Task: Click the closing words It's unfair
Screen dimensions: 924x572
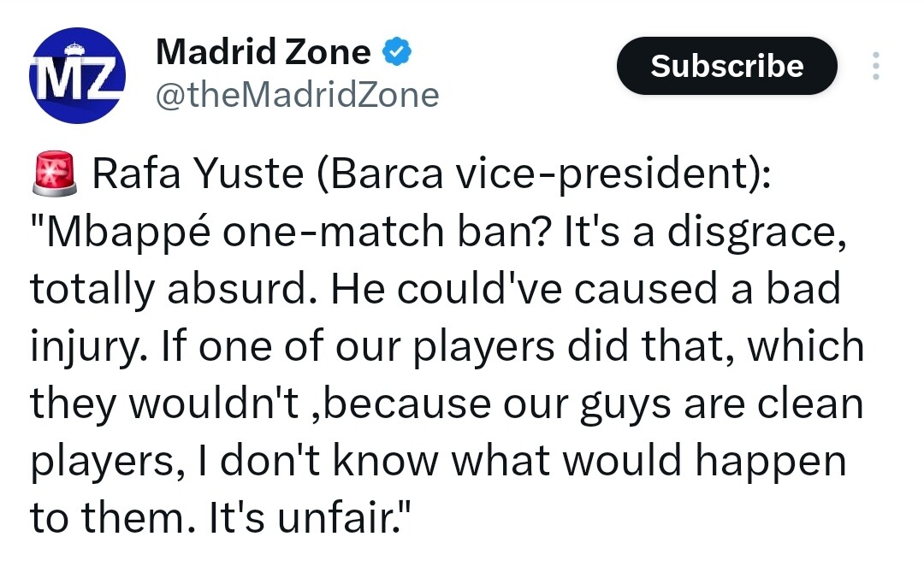Action: tap(306, 518)
